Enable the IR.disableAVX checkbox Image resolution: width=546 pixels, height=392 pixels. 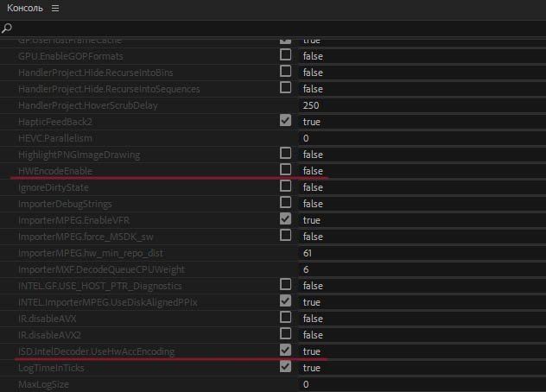point(286,317)
